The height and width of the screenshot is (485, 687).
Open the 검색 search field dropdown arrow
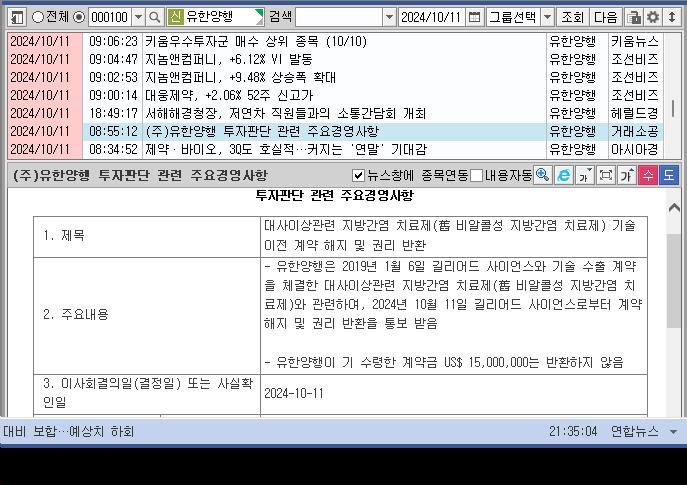(x=389, y=18)
